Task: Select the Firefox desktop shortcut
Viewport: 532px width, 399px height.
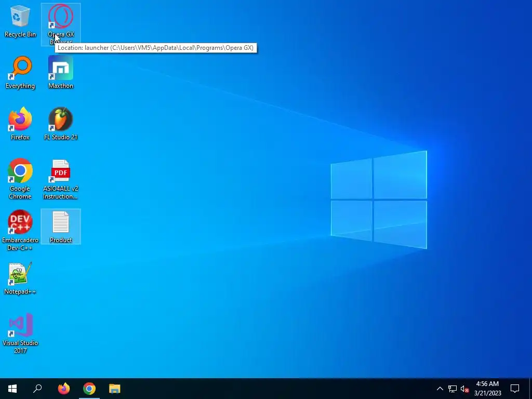Action: [x=20, y=124]
